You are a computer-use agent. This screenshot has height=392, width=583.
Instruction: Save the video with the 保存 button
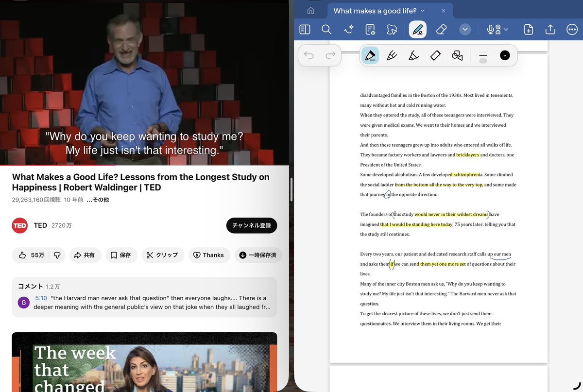(121, 255)
